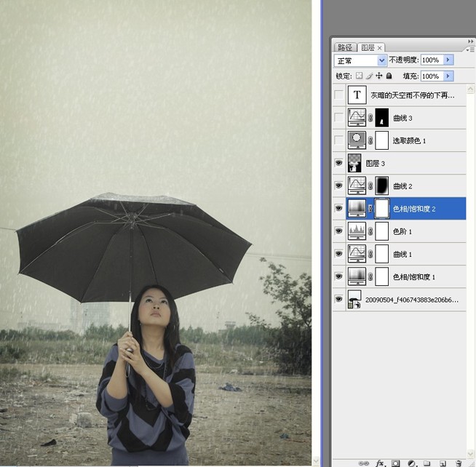
Task: Show the 曲线 3 layer
Action: [x=338, y=117]
